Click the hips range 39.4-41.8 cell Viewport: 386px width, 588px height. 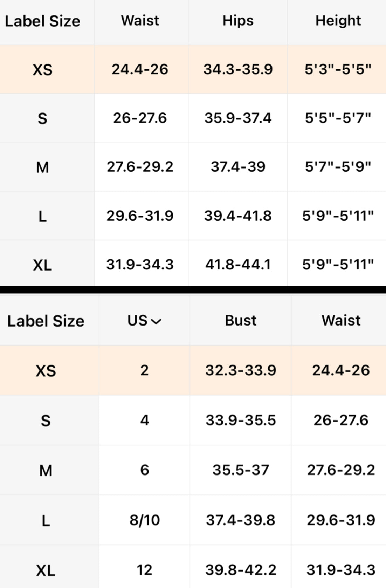tap(238, 216)
